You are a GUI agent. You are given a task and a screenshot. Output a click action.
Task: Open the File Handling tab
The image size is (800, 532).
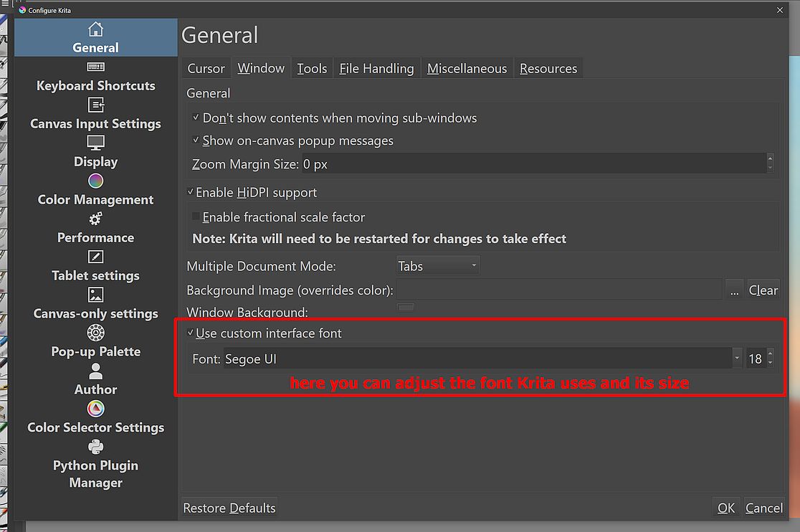tap(376, 68)
